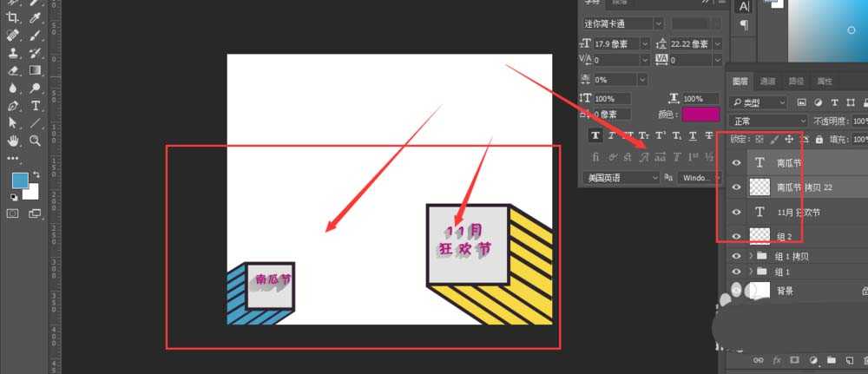Click the magenta text color swatch
Screen dimensions: 868x374
700,115
